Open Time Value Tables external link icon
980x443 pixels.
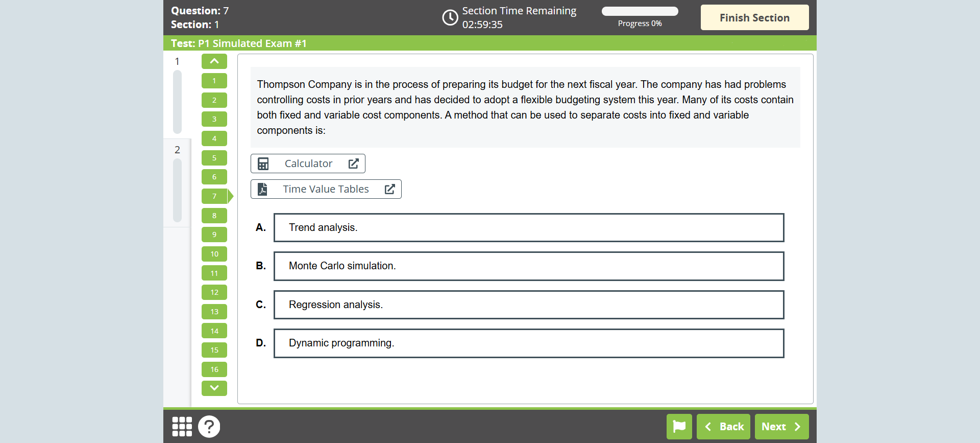(389, 189)
